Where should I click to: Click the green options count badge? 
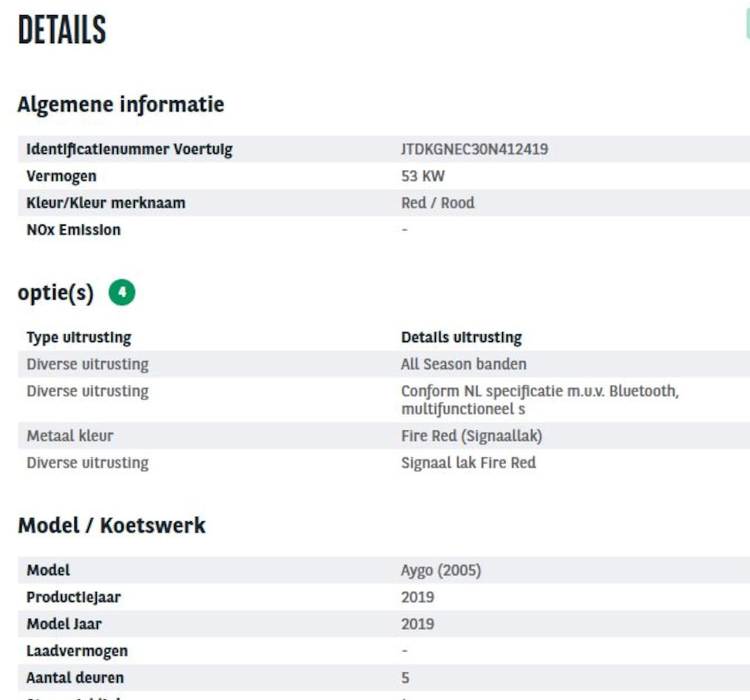[x=122, y=292]
